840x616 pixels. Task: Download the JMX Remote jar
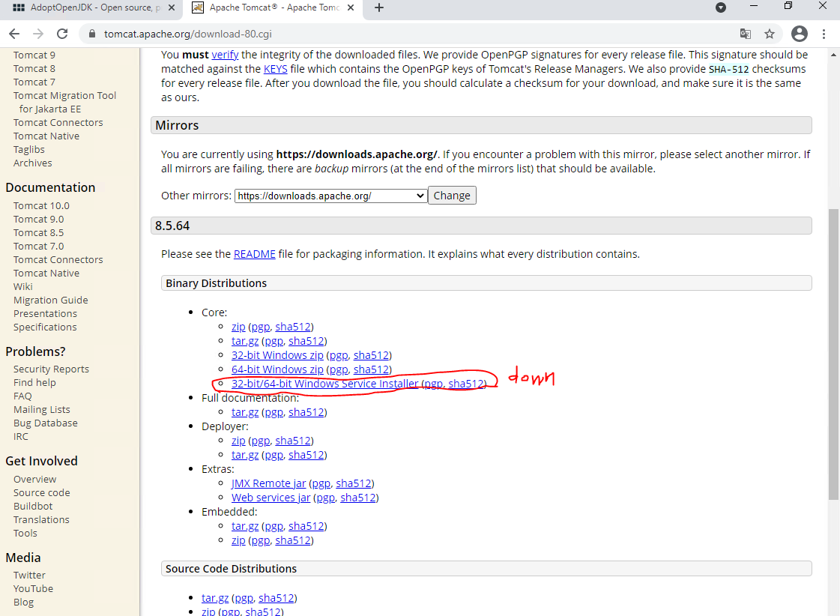click(x=268, y=483)
